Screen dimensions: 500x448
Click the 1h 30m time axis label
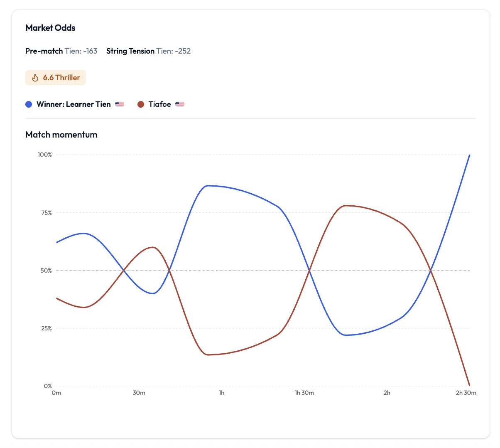[304, 393]
